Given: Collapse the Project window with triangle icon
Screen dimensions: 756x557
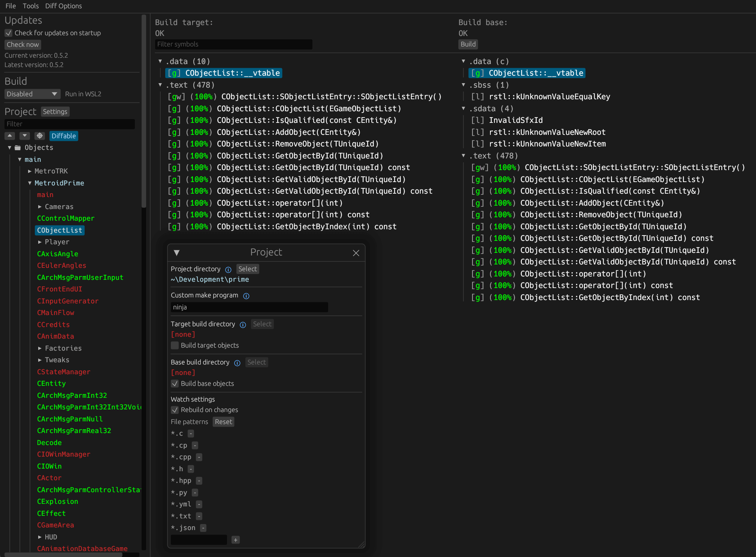Looking at the screenshot, I should [177, 253].
